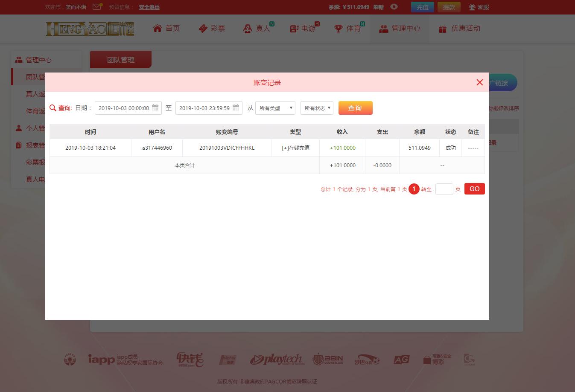Image resolution: width=575 pixels, height=392 pixels.
Task: Click the trophy icon beside 体育
Action: [x=339, y=29]
